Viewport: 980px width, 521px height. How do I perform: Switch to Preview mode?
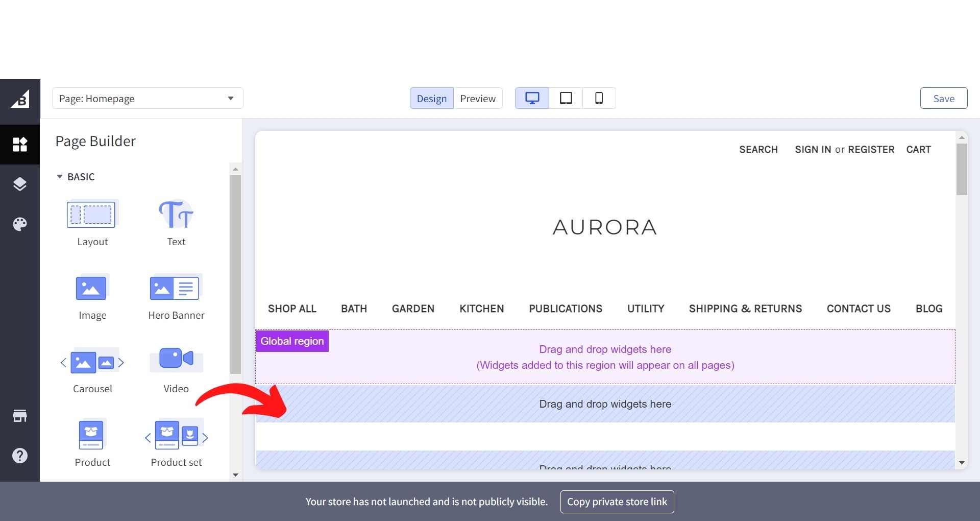pyautogui.click(x=478, y=99)
